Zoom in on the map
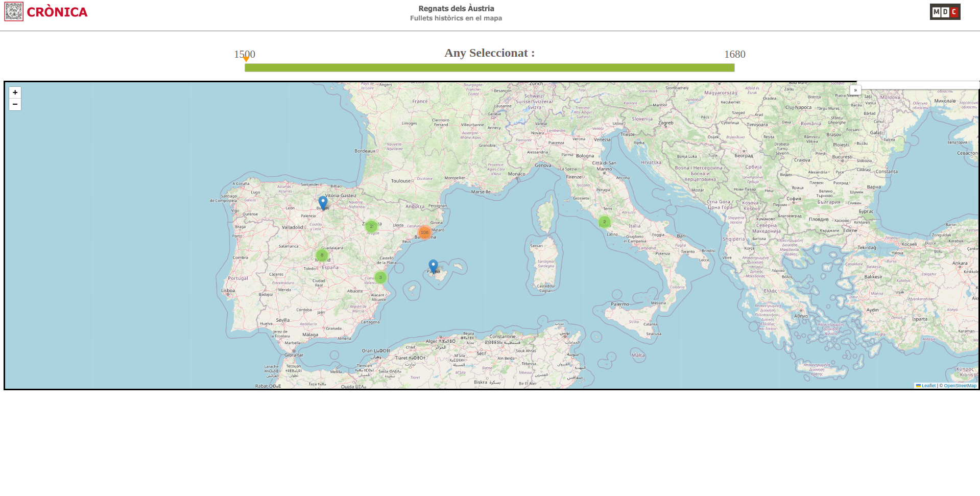 coord(15,92)
